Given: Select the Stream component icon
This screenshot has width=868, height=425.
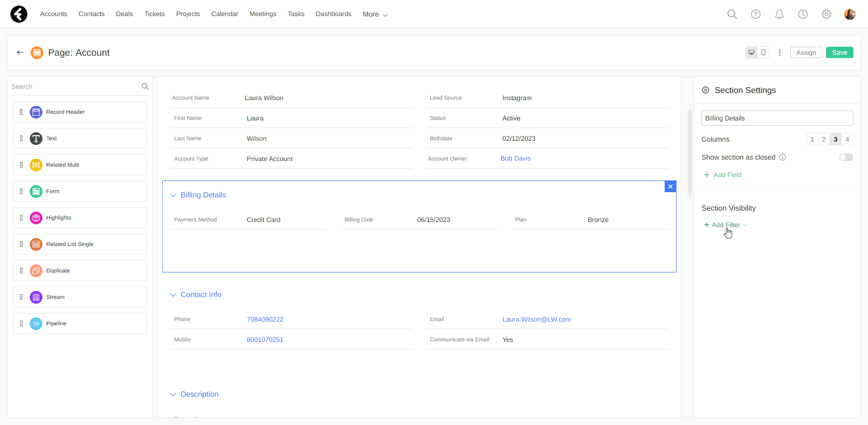Looking at the screenshot, I should (x=36, y=297).
